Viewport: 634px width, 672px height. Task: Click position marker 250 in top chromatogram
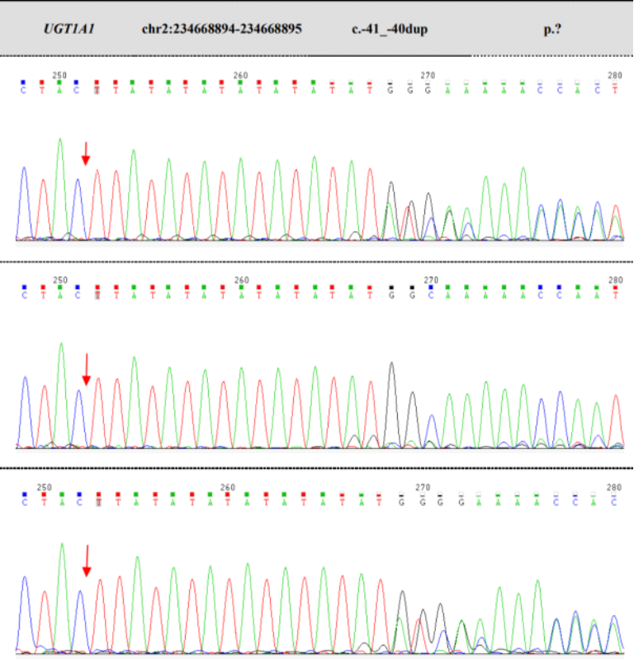tap(59, 75)
